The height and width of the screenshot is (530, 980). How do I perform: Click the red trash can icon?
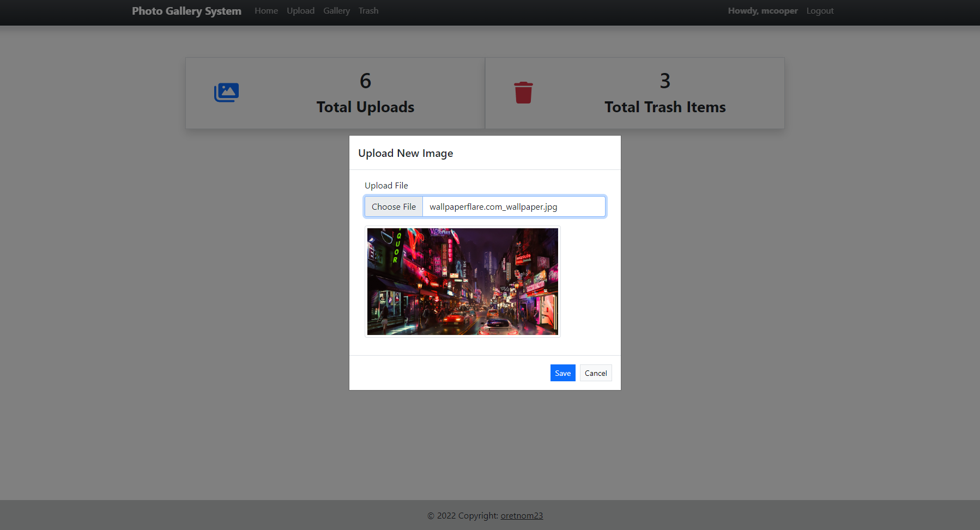pyautogui.click(x=523, y=93)
